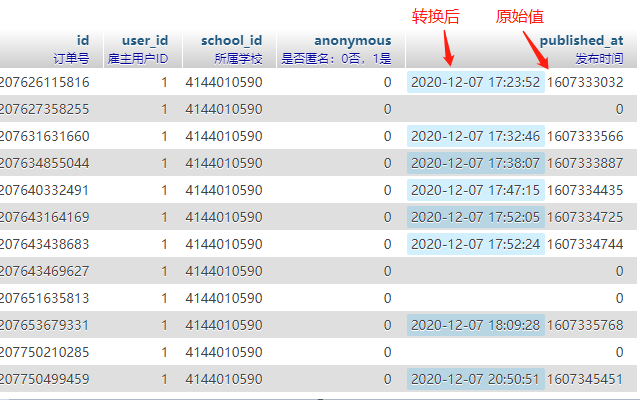
Task: Select school_id 4144010590 in row 207640332491
Action: coord(224,190)
